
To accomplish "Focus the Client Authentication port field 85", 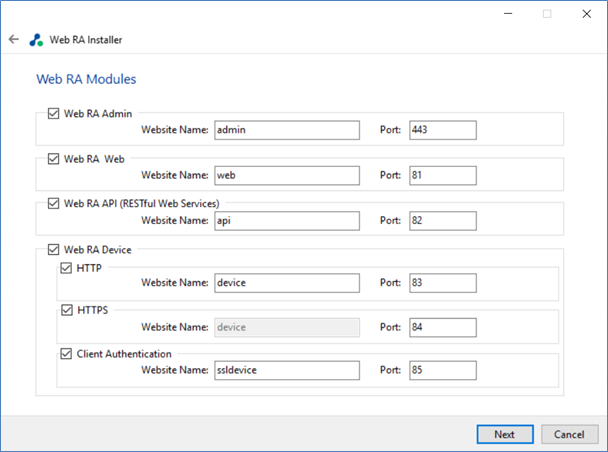I will tap(443, 370).
